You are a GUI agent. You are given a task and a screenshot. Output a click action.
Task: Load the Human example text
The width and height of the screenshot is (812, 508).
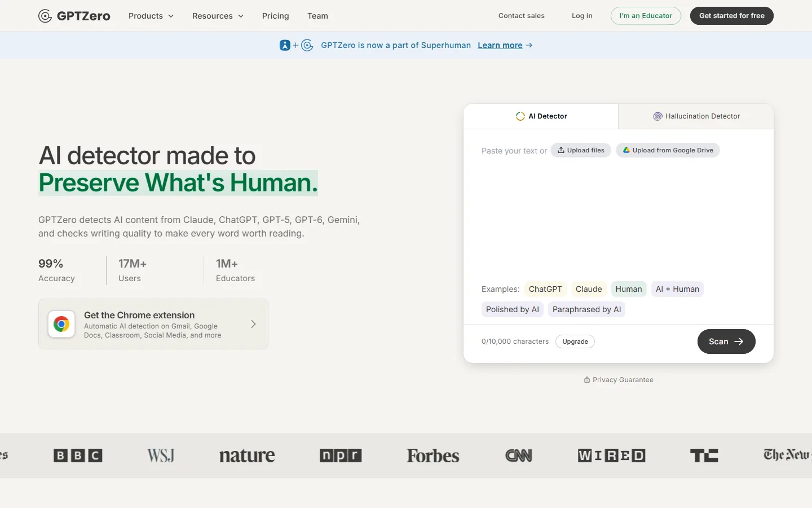coord(629,289)
